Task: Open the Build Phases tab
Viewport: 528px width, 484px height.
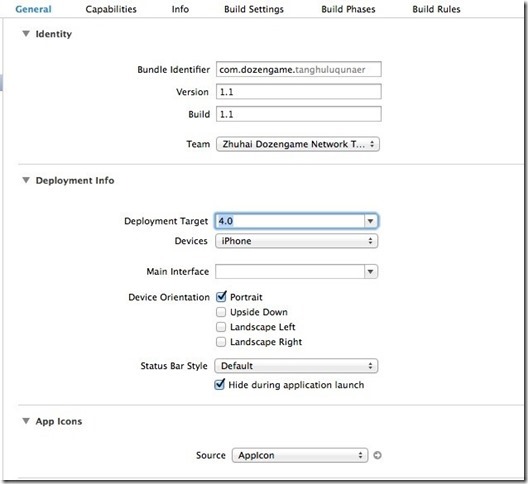Action: (x=348, y=9)
